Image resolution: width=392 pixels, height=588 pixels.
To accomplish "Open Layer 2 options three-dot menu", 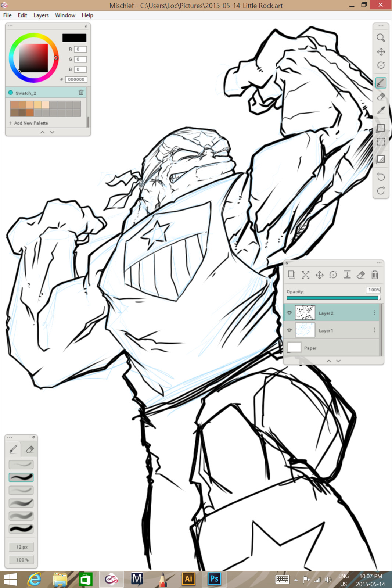I will pos(374,313).
